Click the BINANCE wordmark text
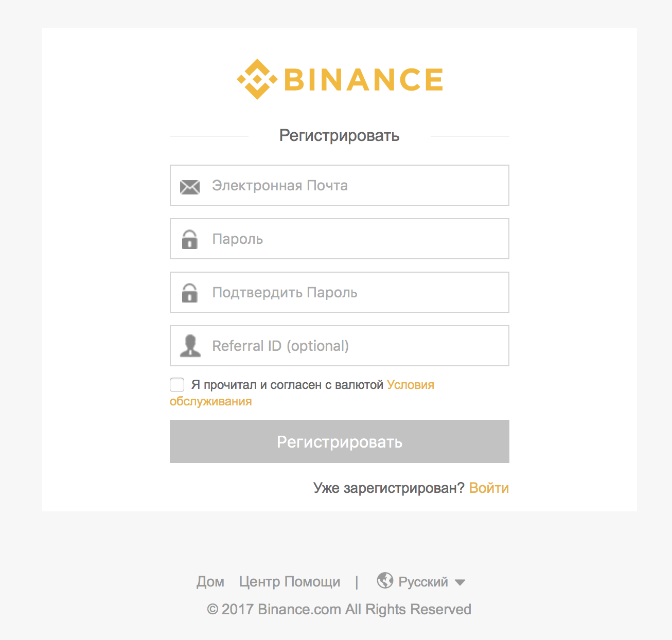The image size is (672, 640). pos(363,80)
